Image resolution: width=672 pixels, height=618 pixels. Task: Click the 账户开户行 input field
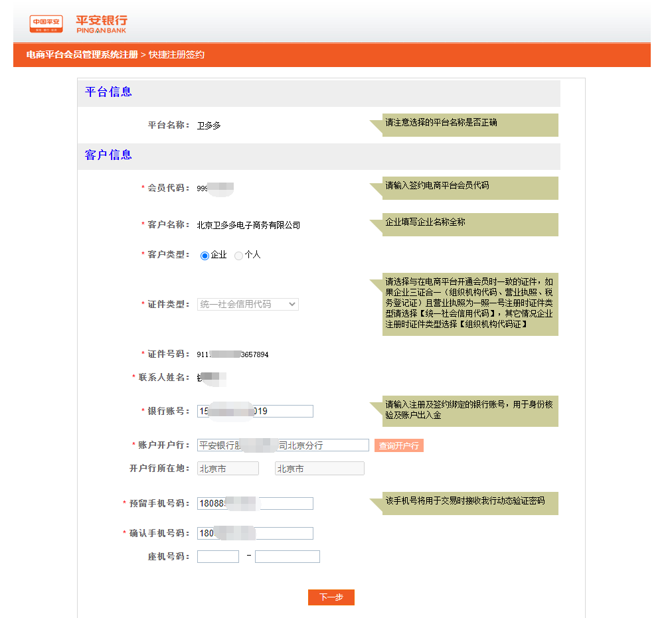pyautogui.click(x=283, y=445)
